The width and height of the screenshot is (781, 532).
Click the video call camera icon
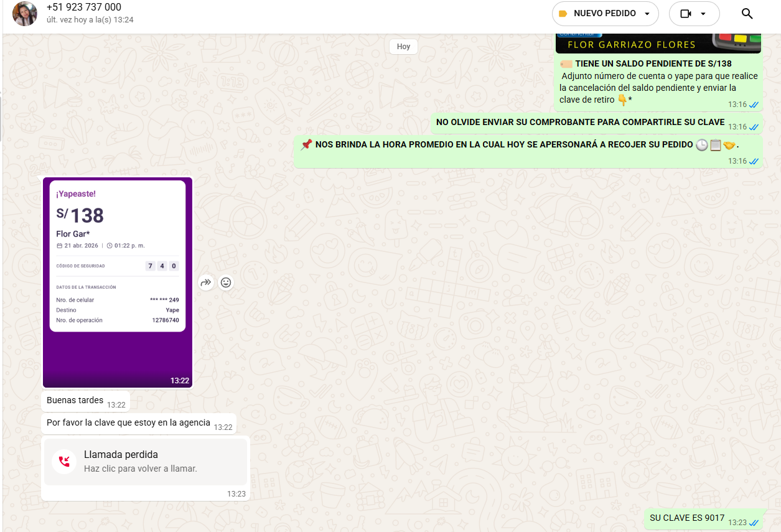point(686,14)
